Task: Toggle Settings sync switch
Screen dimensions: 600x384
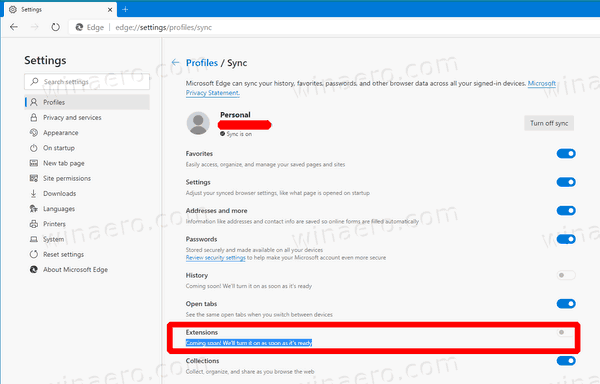Action: point(566,182)
